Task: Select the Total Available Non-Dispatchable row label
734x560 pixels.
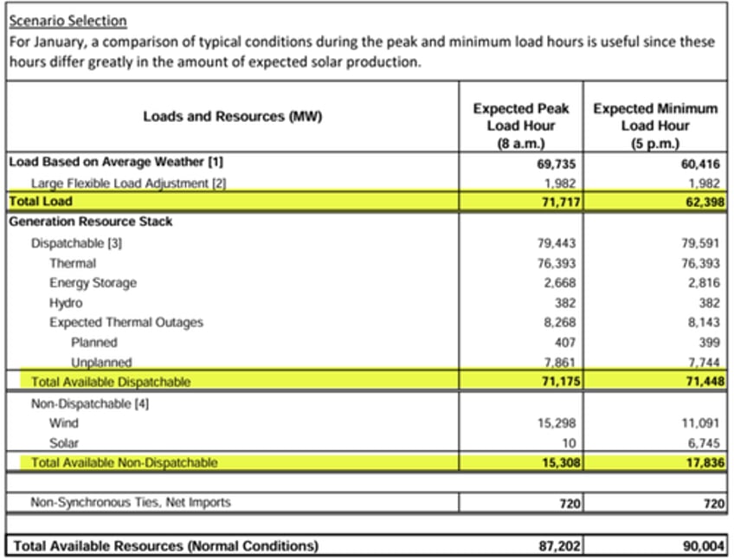Action: click(x=124, y=462)
